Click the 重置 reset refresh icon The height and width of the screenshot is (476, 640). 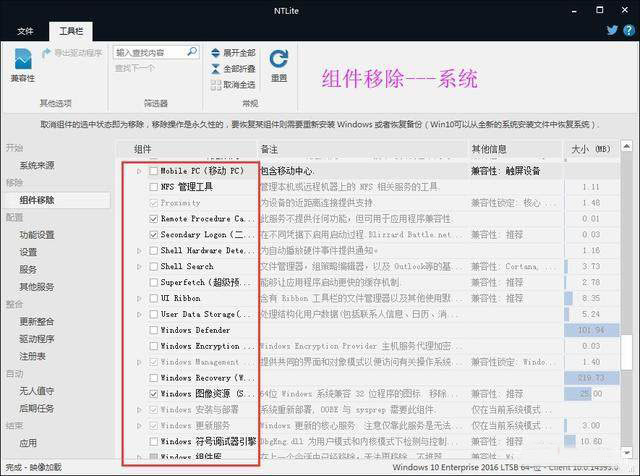pos(279,59)
